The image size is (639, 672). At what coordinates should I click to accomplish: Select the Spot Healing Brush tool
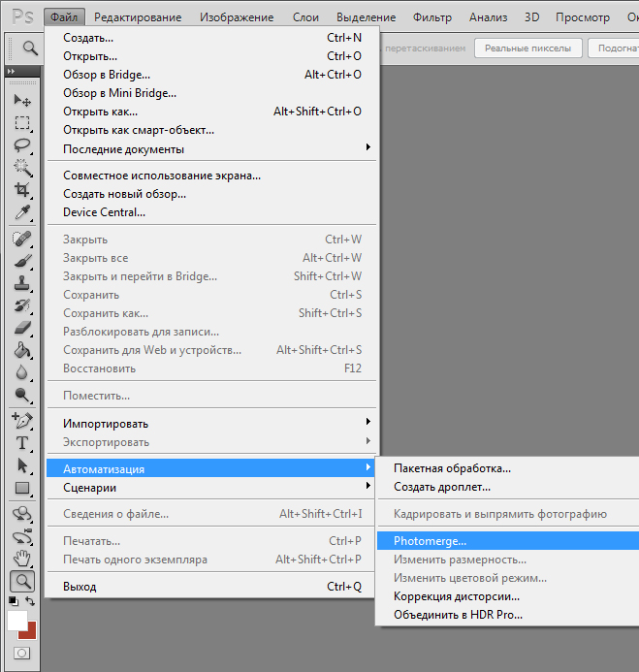click(22, 239)
